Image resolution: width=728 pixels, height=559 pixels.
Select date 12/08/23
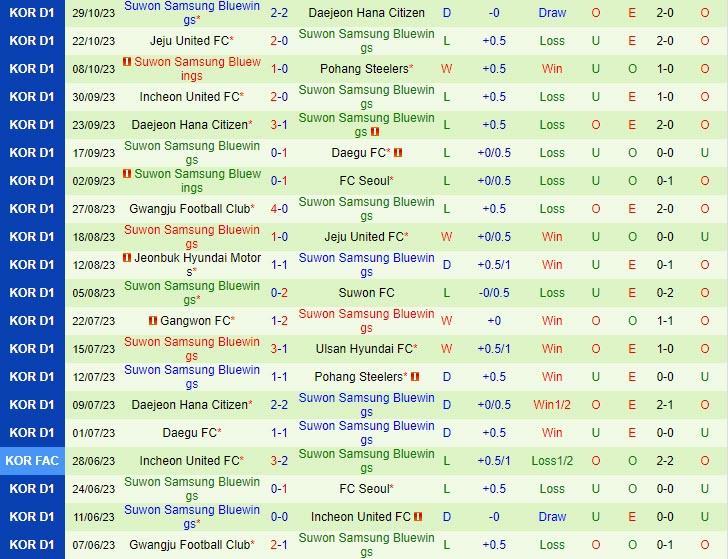pos(93,265)
